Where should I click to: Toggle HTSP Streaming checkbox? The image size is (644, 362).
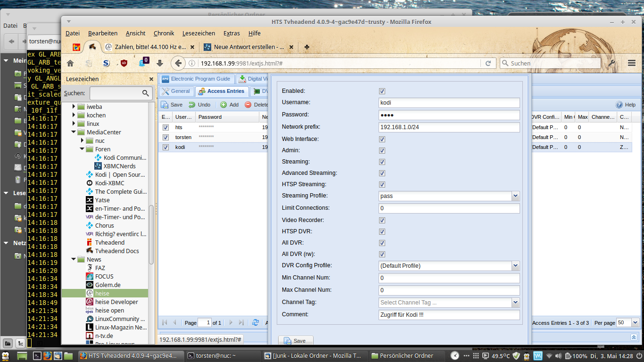(x=382, y=184)
